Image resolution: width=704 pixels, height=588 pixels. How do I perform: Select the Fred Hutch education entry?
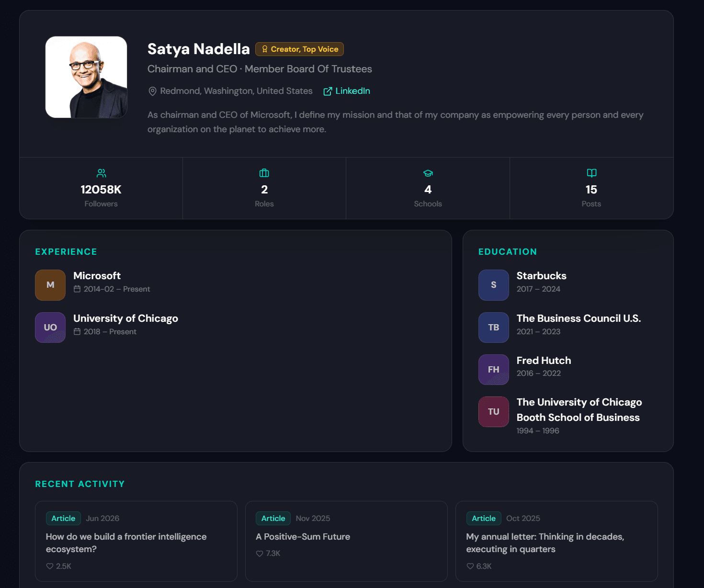click(x=544, y=361)
